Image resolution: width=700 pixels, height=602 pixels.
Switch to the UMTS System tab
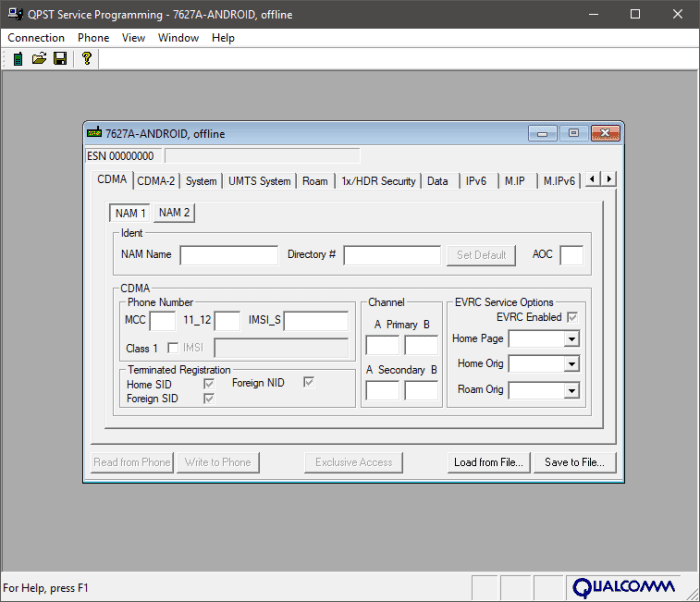pyautogui.click(x=259, y=181)
